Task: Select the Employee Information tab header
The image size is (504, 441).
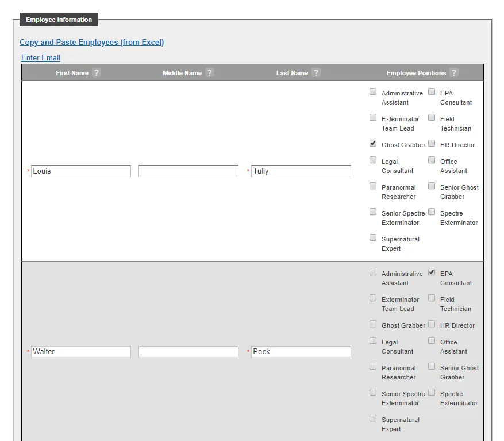Action: click(x=59, y=20)
